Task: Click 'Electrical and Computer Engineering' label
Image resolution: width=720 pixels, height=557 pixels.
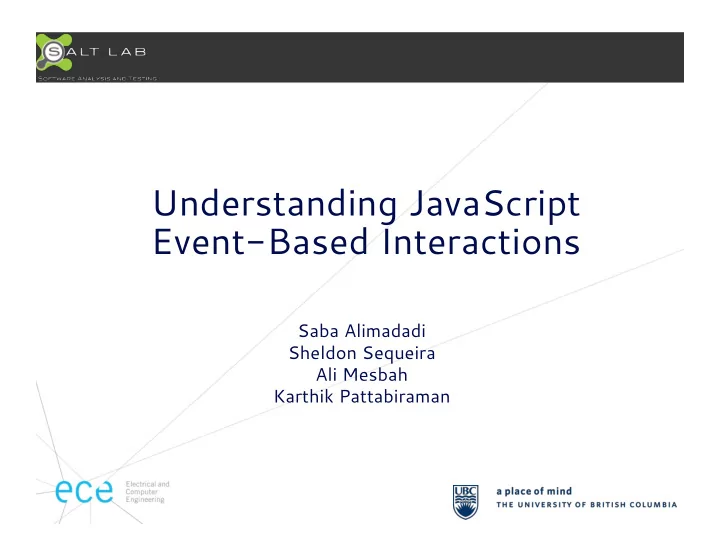Action: pos(147,492)
